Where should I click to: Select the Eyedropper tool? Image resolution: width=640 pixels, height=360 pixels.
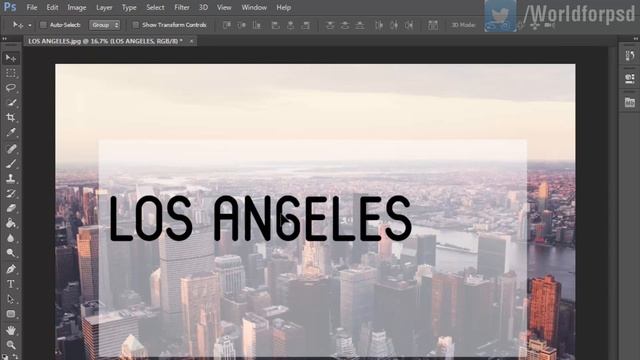(x=11, y=132)
